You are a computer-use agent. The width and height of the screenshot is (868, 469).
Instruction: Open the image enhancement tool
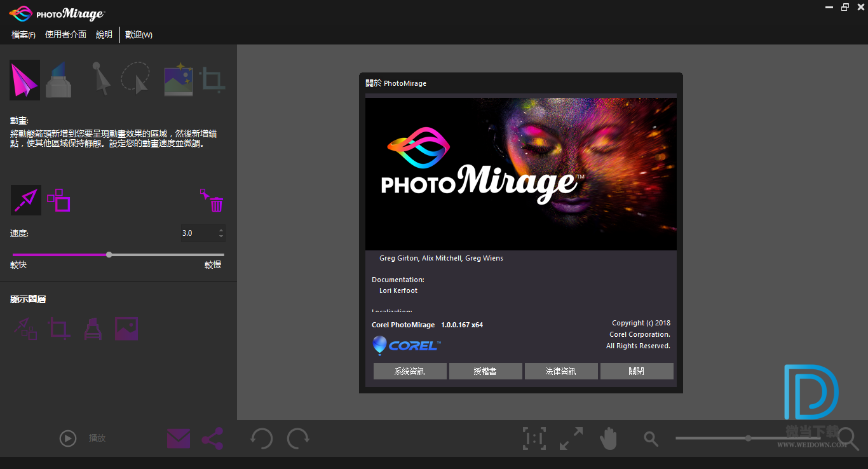179,79
